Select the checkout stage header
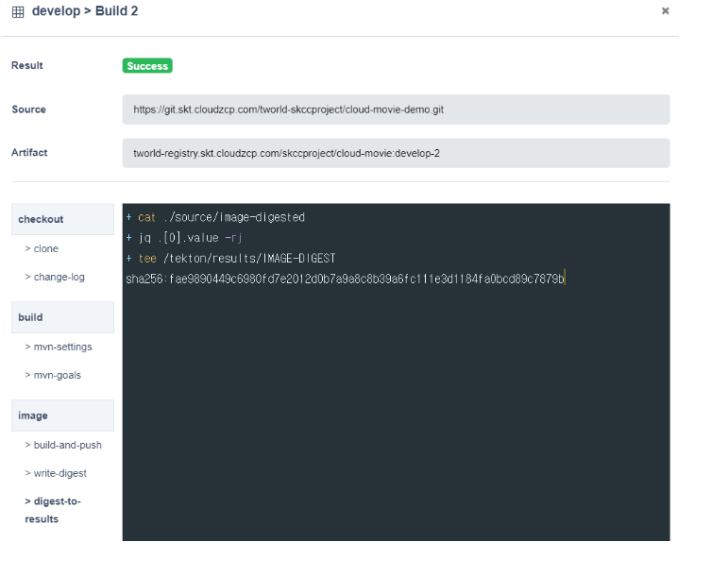Screen dimensions: 728x576 coord(62,219)
